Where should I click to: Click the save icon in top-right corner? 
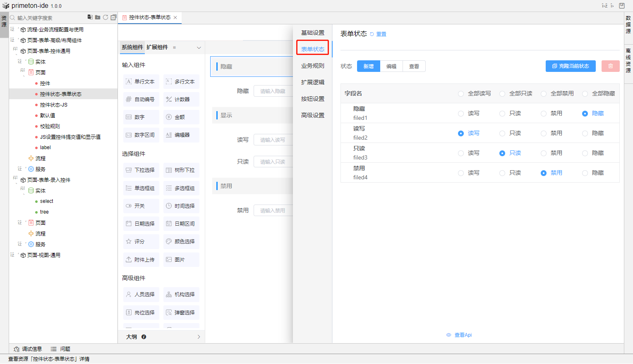tap(622, 6)
